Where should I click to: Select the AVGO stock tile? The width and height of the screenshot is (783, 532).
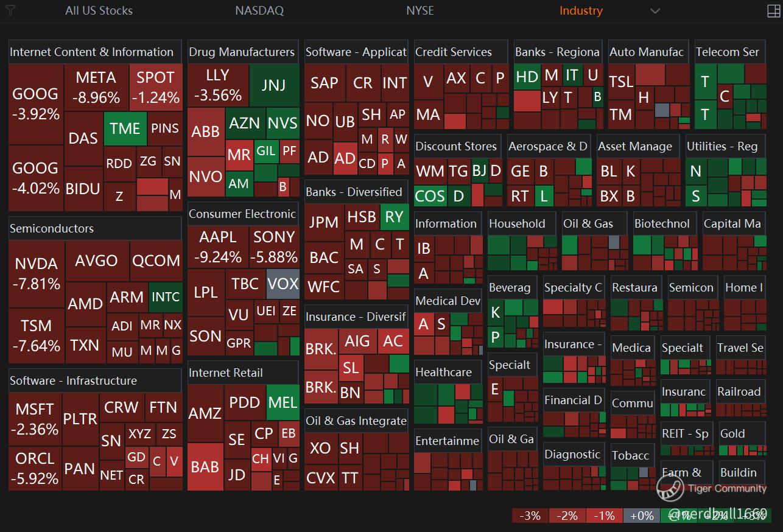97,261
